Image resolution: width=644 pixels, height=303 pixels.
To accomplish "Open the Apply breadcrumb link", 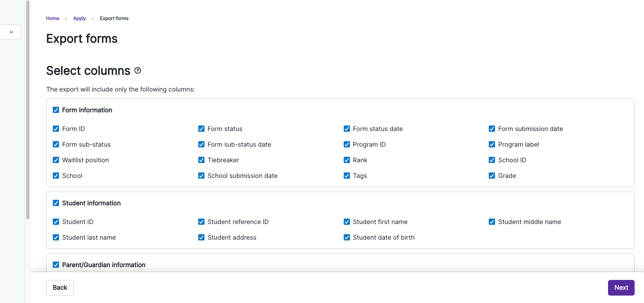I will click(x=79, y=18).
